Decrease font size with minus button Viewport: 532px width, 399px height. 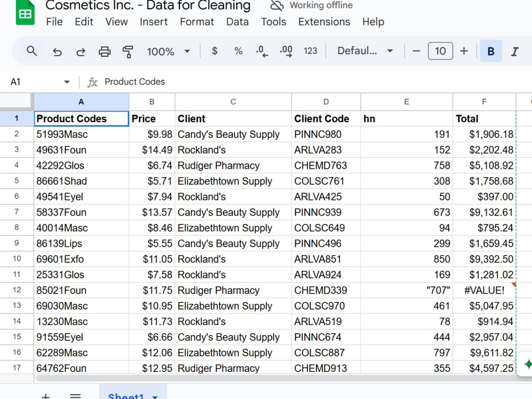pyautogui.click(x=417, y=51)
